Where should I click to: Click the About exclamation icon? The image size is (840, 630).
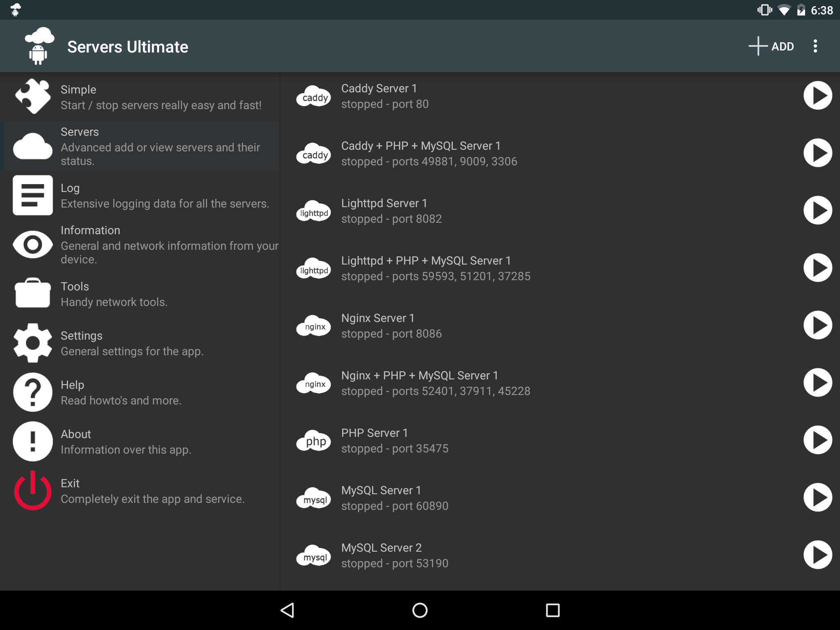tap(33, 441)
